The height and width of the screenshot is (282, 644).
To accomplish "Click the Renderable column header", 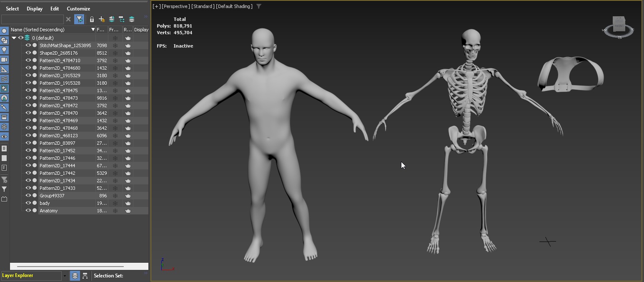I will [128, 30].
